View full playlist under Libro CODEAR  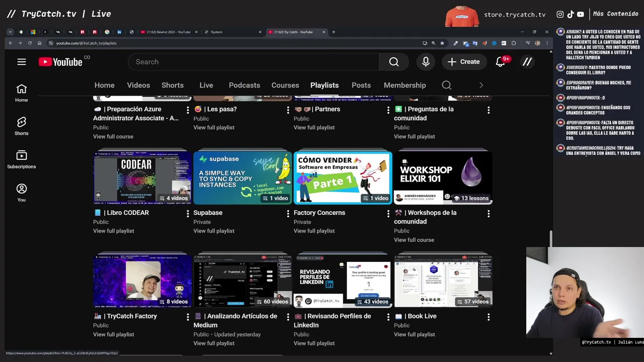113,231
